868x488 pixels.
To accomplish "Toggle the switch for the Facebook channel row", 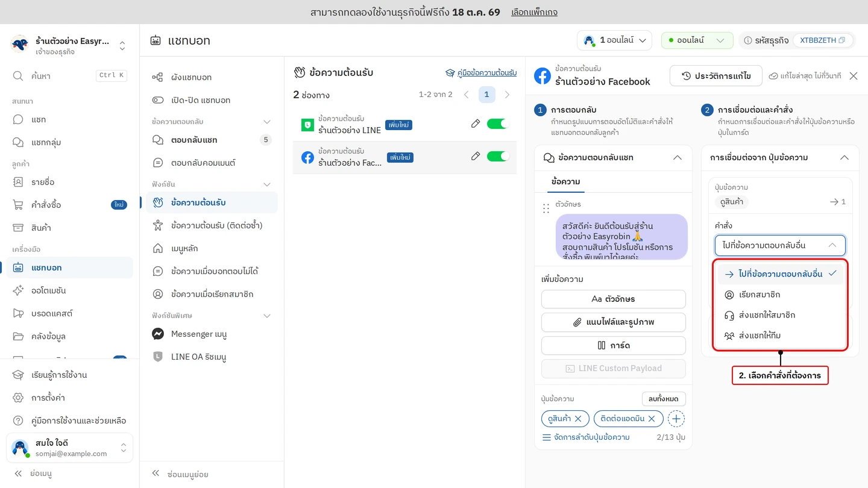I will pos(498,156).
